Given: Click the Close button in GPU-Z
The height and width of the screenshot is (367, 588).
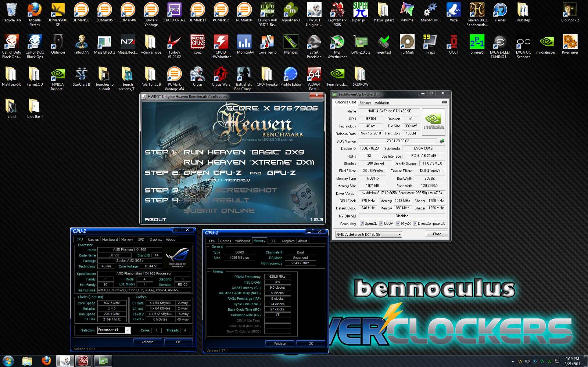Looking at the screenshot, I should tap(437, 234).
